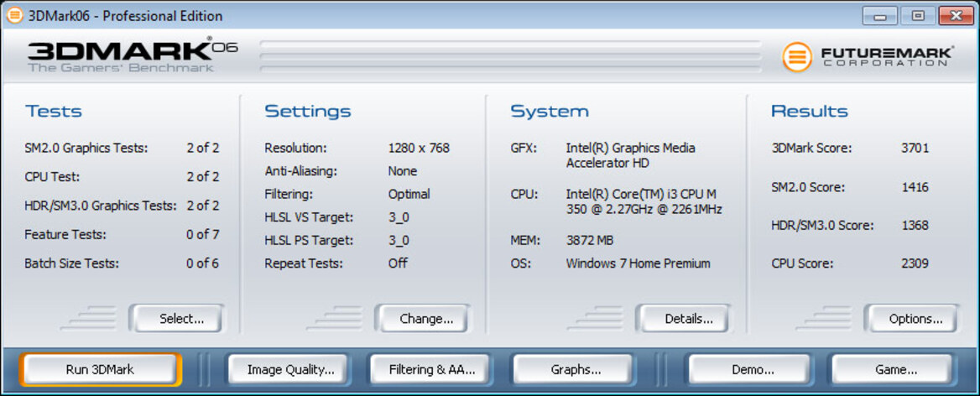The image size is (980, 396).
Task: Click the 'OS:' label
Action: coord(520,263)
